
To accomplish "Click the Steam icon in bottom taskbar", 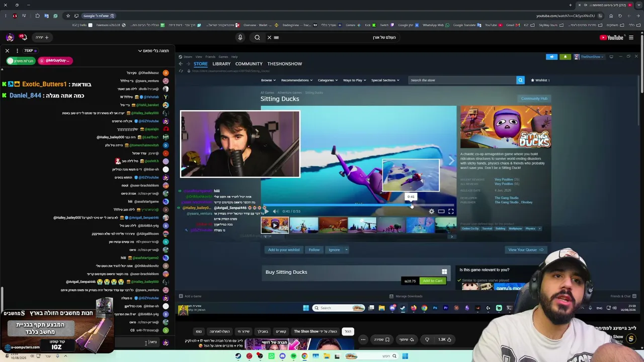I will click(x=238, y=356).
